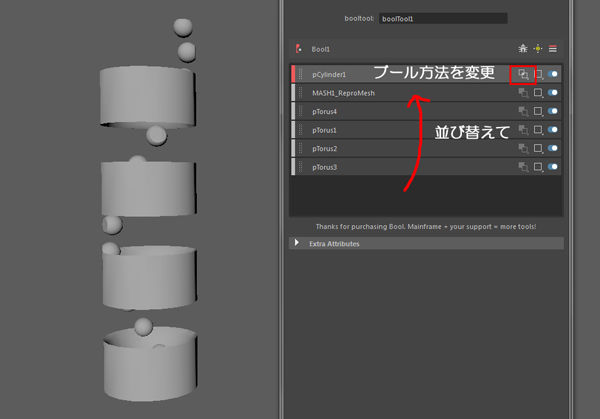Click the square display icon for pTorus4
This screenshot has height=419, width=600.
pos(538,111)
